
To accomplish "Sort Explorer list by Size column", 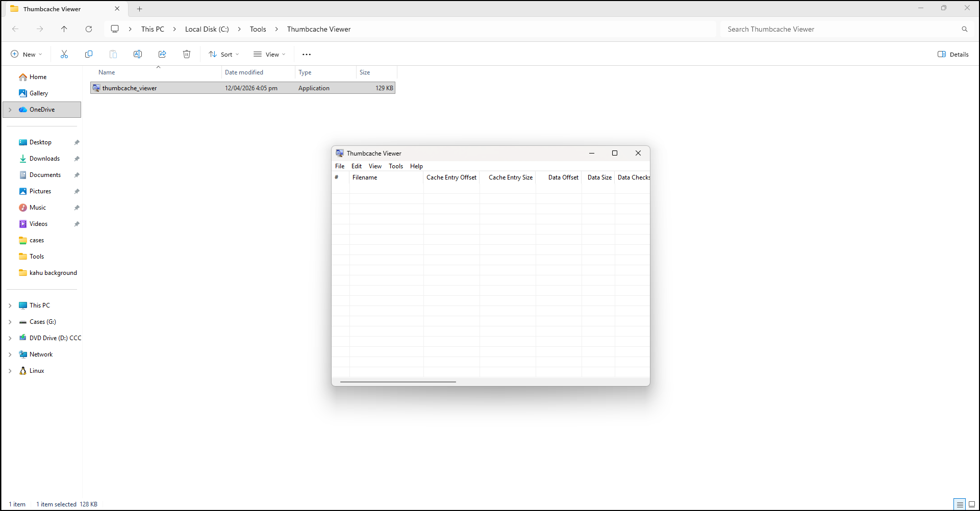I will tap(376, 72).
